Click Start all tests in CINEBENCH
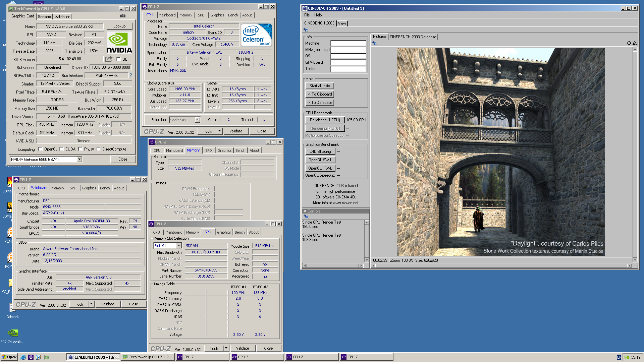The height and width of the screenshot is (362, 644). point(320,86)
